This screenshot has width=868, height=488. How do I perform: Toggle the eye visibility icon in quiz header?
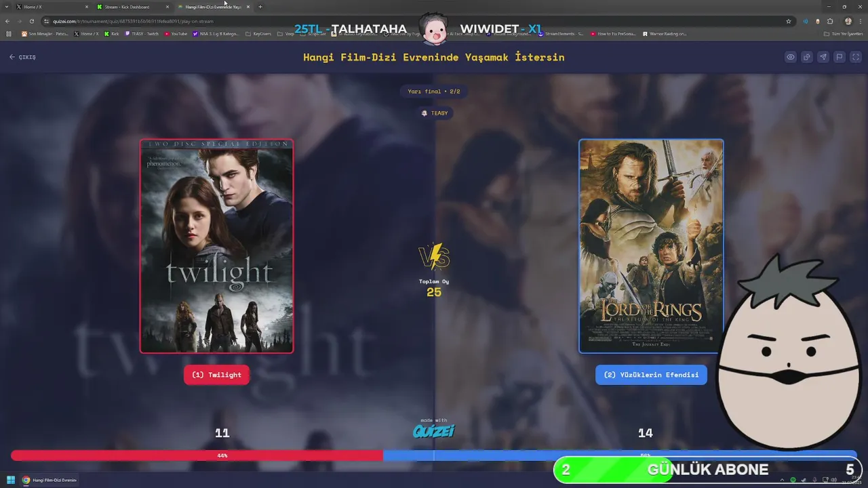[791, 57]
